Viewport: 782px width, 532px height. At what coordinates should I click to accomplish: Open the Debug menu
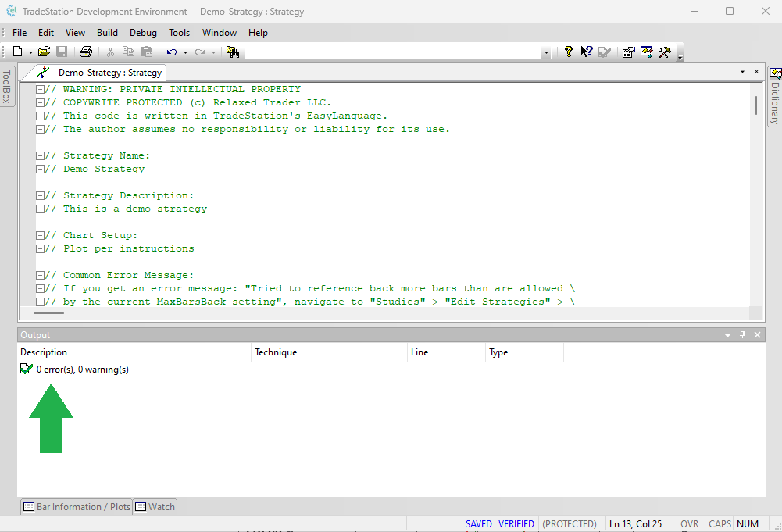pyautogui.click(x=143, y=32)
